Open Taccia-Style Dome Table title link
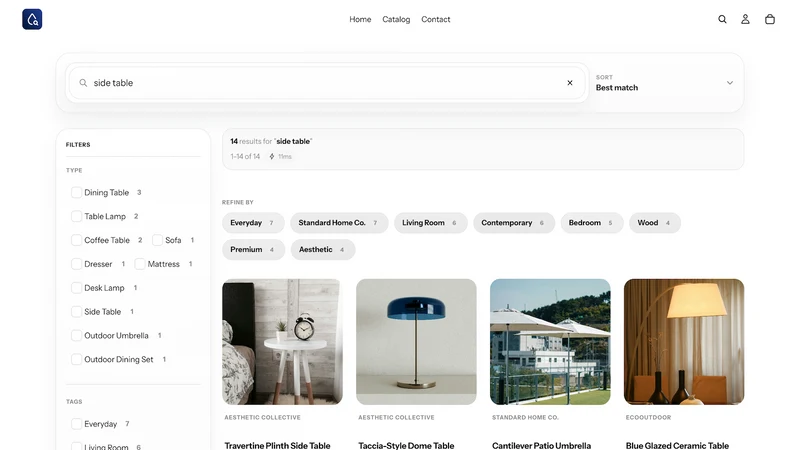 click(x=406, y=445)
